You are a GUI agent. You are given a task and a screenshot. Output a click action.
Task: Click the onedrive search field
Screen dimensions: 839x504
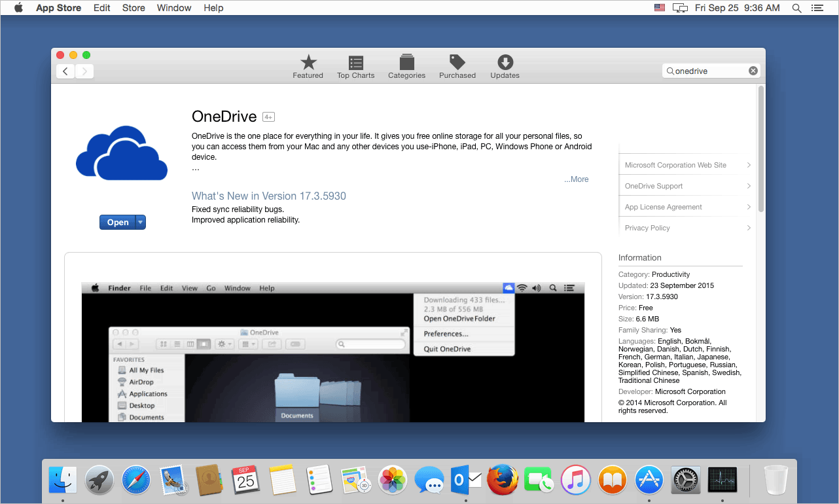tap(711, 71)
